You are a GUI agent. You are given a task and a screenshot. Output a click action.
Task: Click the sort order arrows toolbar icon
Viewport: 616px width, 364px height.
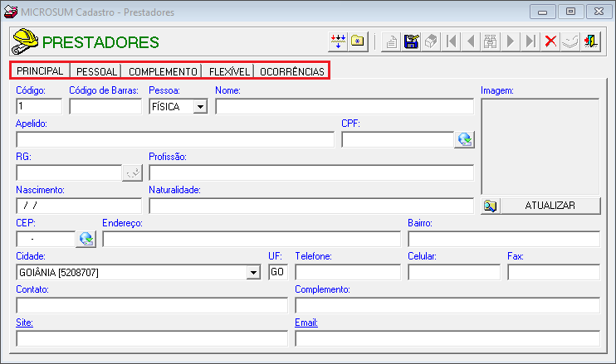pos(338,41)
